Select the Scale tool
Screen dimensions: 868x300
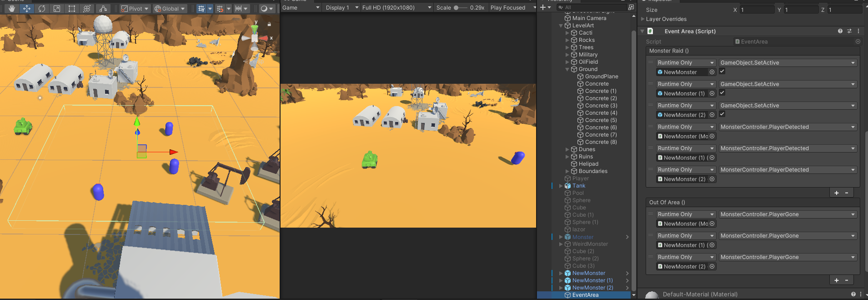click(57, 8)
